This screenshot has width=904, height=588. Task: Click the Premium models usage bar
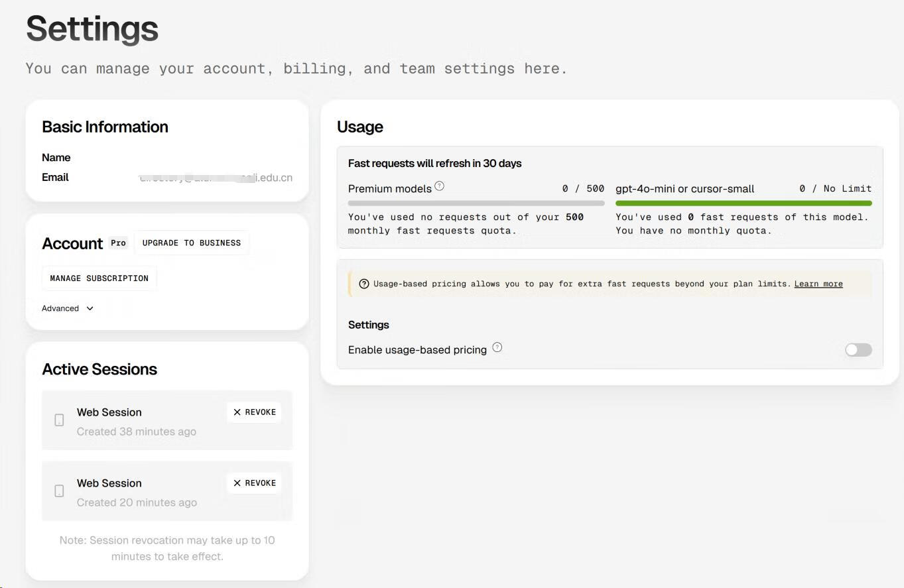pos(476,204)
